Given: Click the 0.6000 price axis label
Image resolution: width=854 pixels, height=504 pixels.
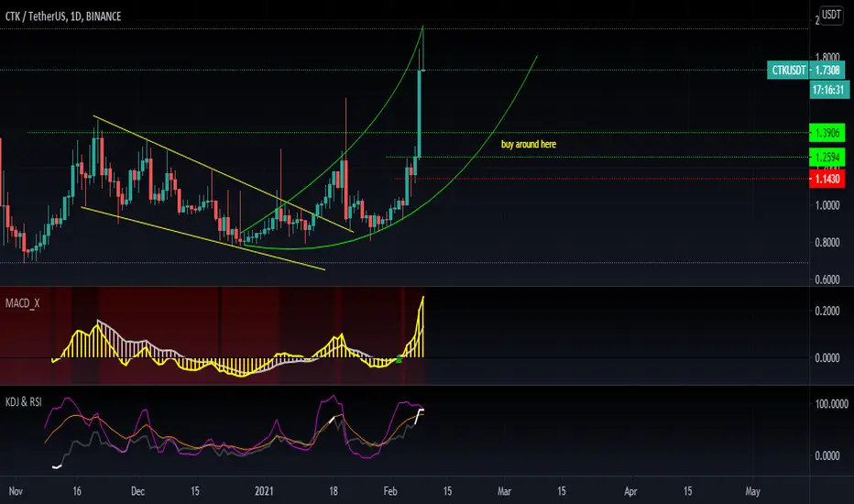Looking at the screenshot, I should coord(827,279).
